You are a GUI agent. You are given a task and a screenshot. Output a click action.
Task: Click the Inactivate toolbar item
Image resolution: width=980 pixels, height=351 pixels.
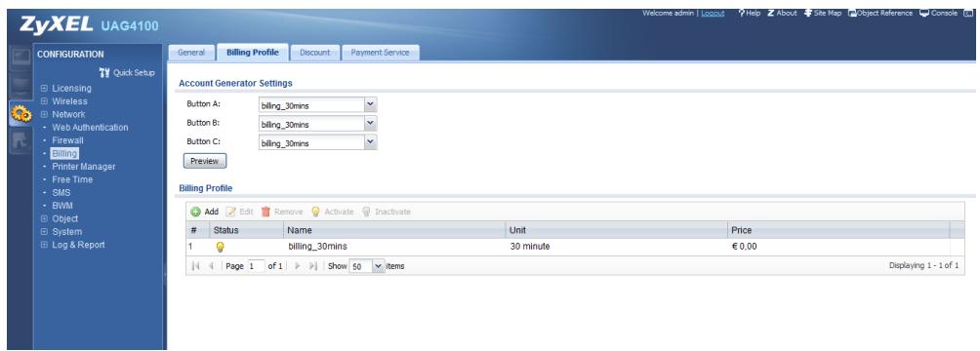tap(386, 212)
